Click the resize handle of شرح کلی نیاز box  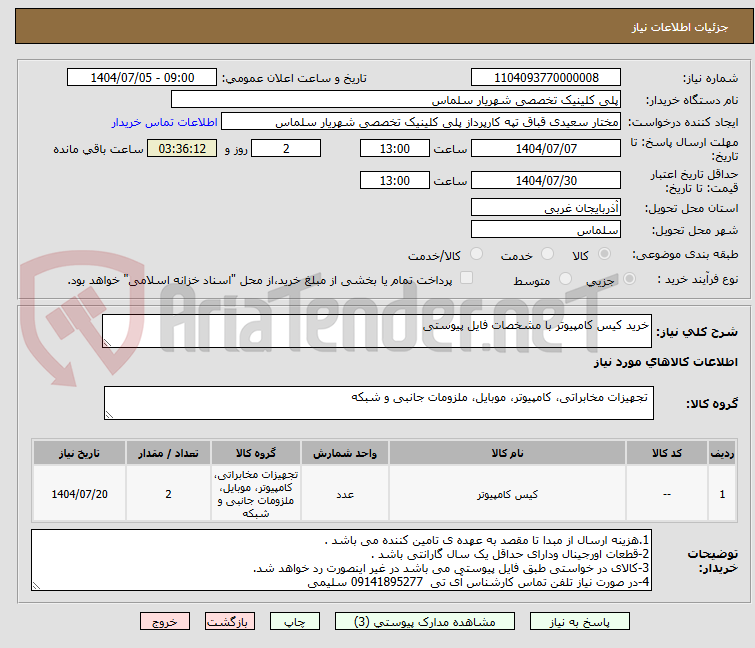[x=107, y=343]
